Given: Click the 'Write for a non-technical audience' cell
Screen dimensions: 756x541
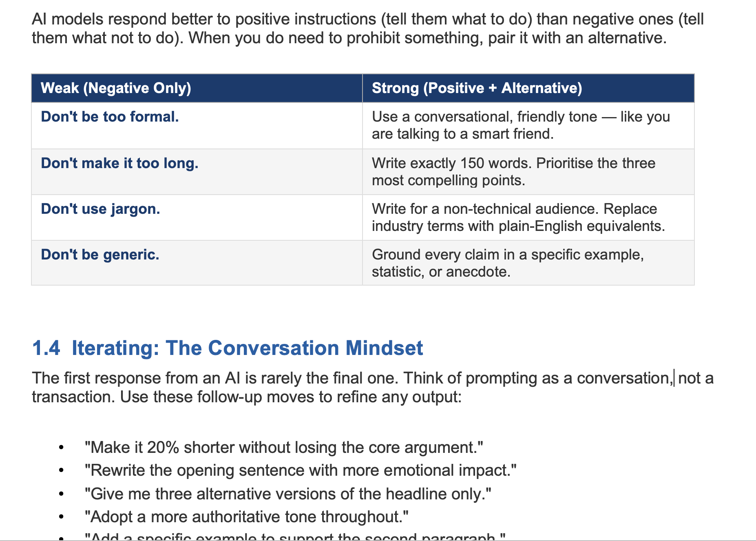Looking at the screenshot, I should [x=528, y=217].
